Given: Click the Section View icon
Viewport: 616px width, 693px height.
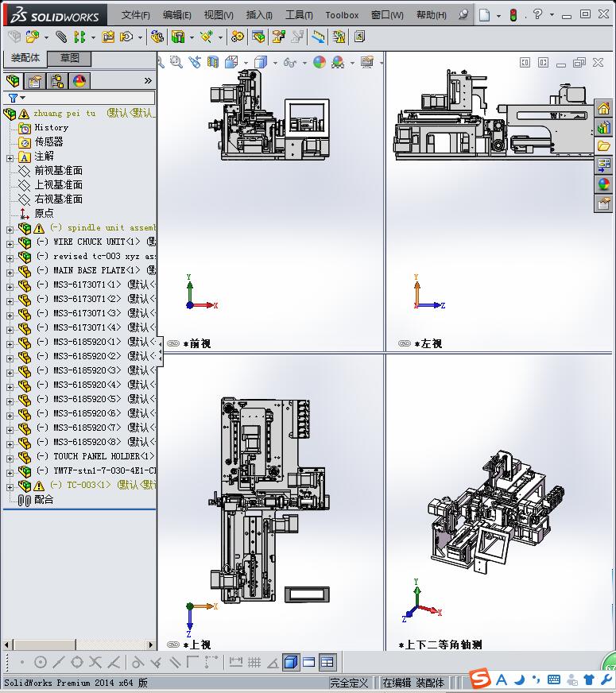Looking at the screenshot, I should 213,62.
